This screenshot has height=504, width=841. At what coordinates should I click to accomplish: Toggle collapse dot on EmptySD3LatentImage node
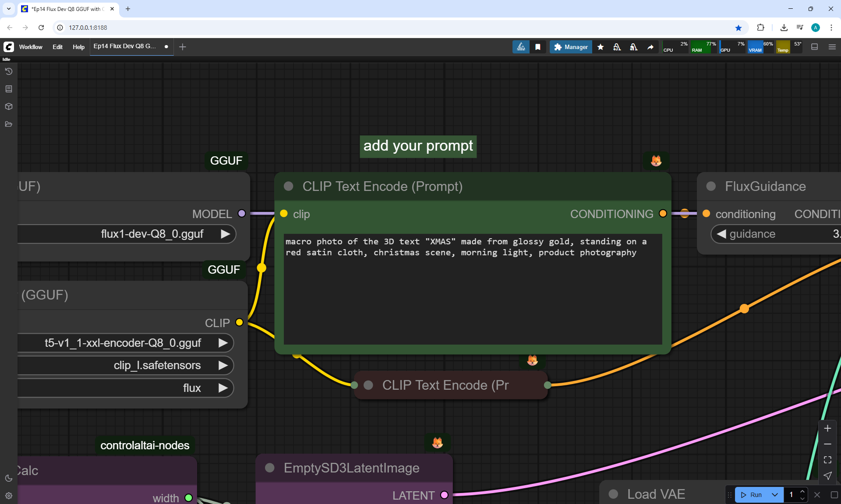click(270, 468)
